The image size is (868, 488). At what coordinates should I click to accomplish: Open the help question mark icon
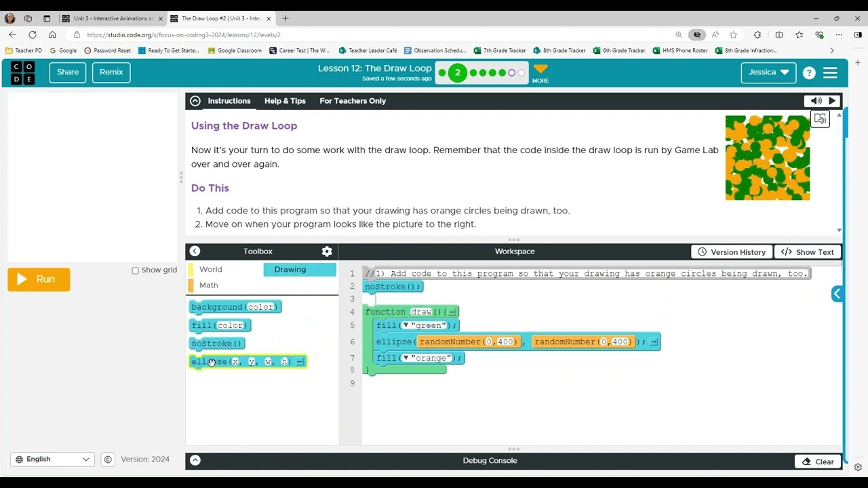click(x=808, y=73)
